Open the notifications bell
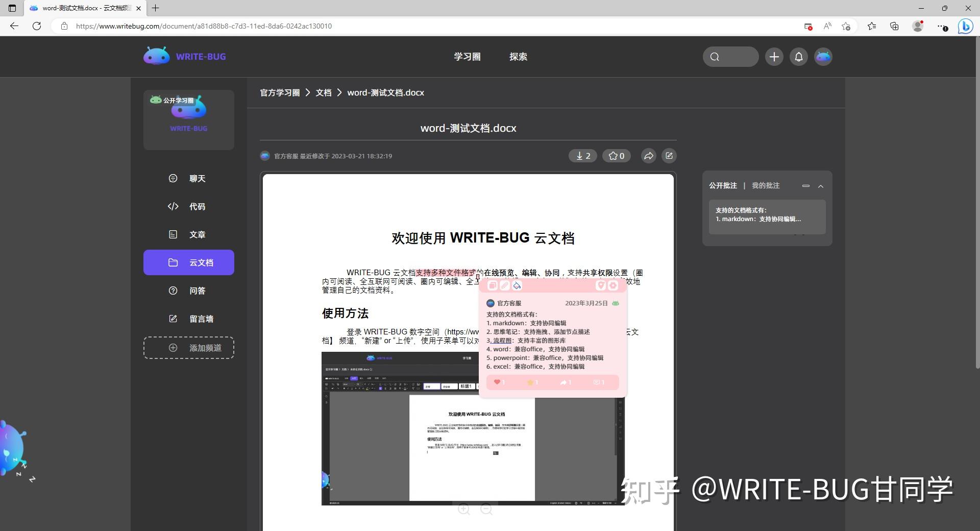 798,57
